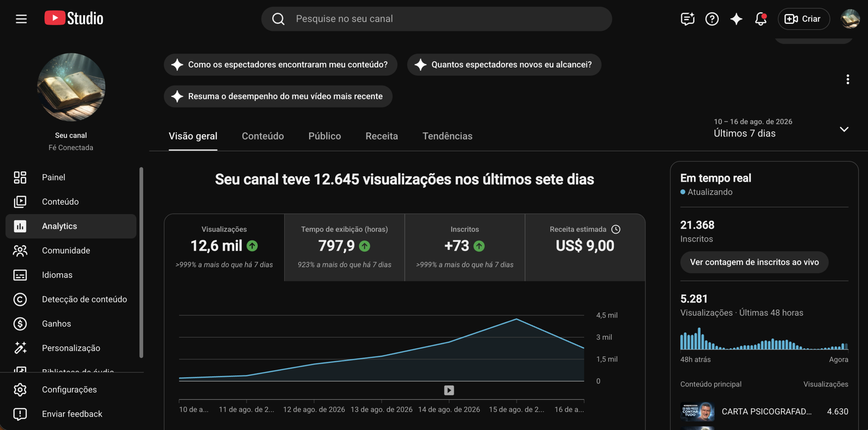Click the '14 de ago. de 2026' axis label
This screenshot has width=868, height=430.
pos(449,409)
